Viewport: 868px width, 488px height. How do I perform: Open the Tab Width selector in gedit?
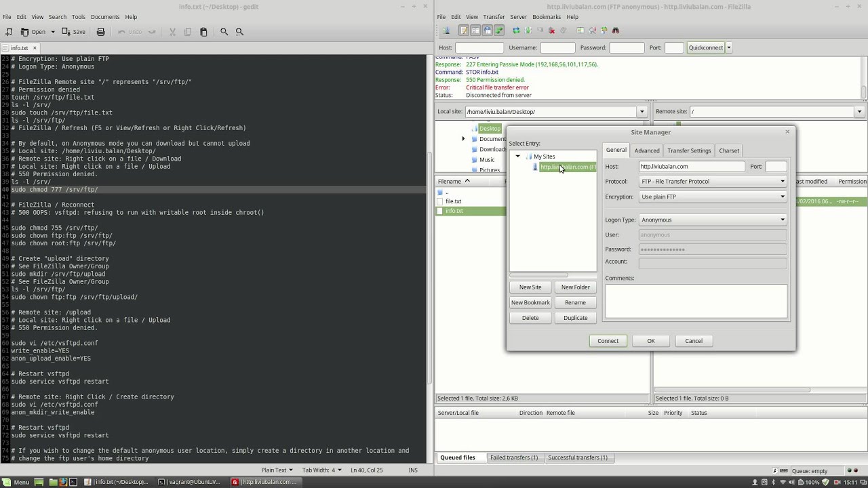322,470
